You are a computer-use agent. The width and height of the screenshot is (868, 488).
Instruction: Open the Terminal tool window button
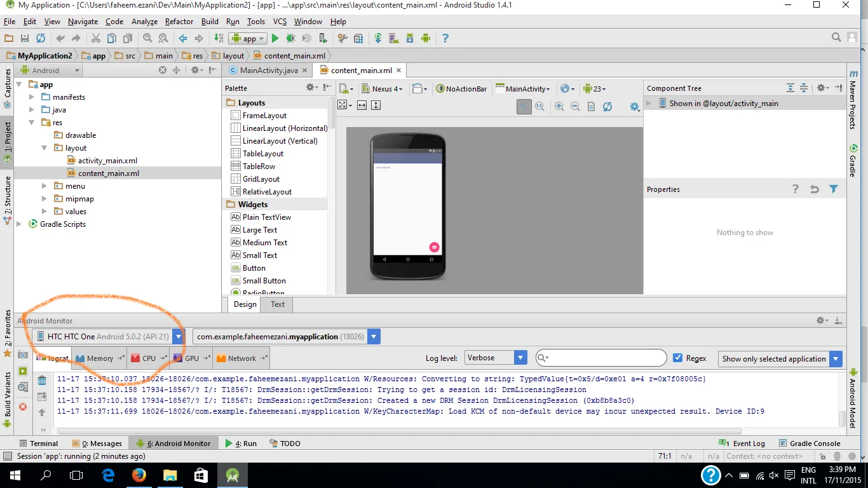(38, 444)
